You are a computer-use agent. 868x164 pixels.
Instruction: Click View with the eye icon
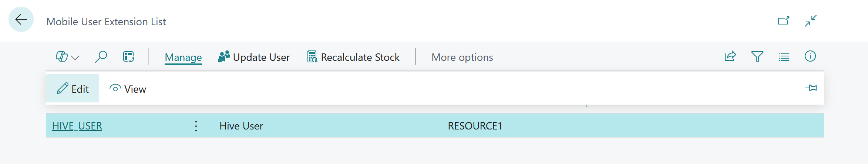point(128,89)
